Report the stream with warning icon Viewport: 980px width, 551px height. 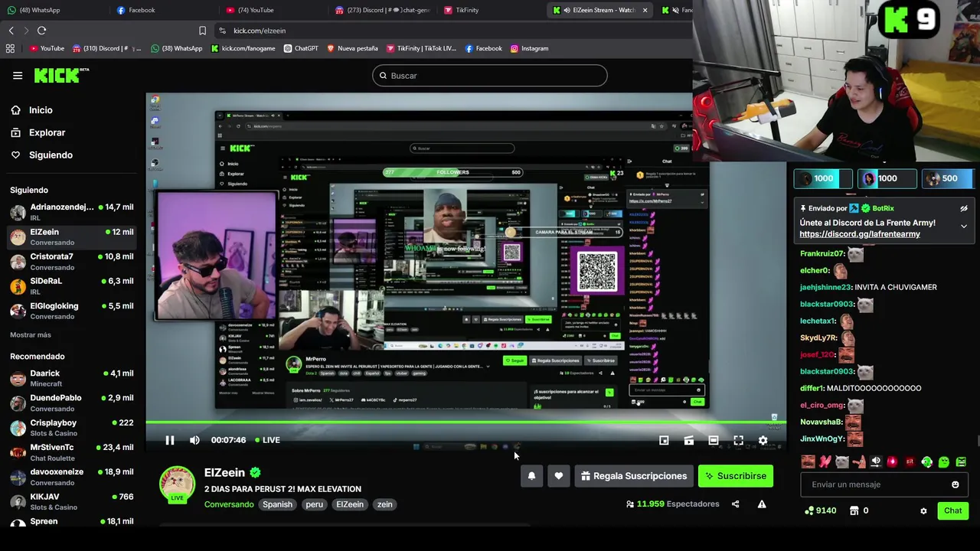click(762, 504)
